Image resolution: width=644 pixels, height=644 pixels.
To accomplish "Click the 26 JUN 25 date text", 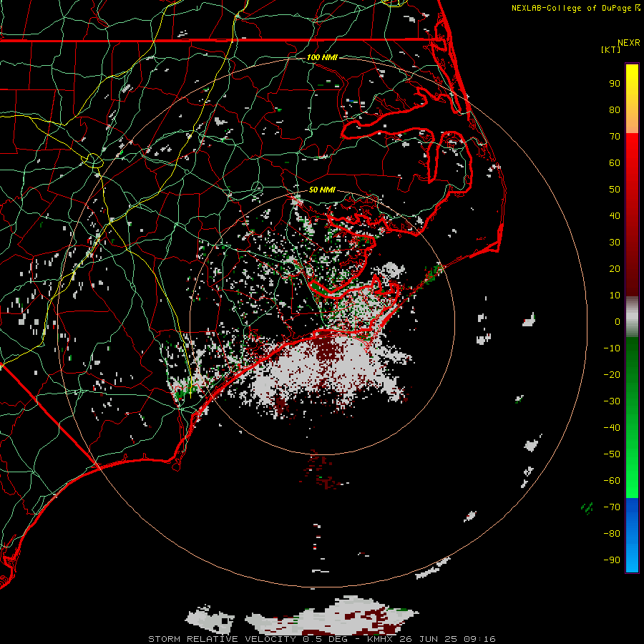I will click(x=429, y=639).
